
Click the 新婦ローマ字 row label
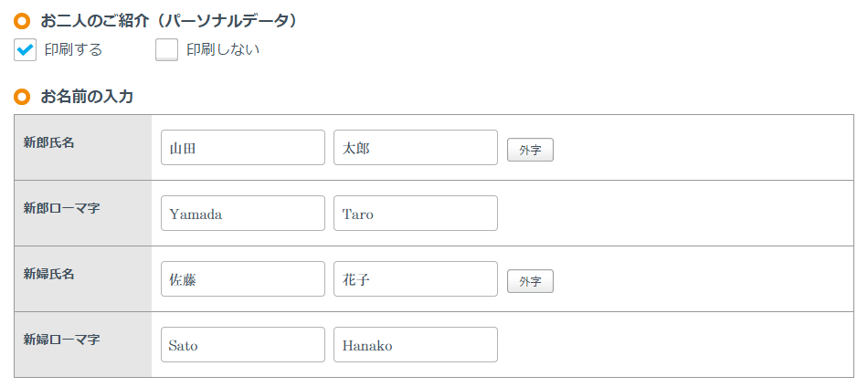click(62, 340)
